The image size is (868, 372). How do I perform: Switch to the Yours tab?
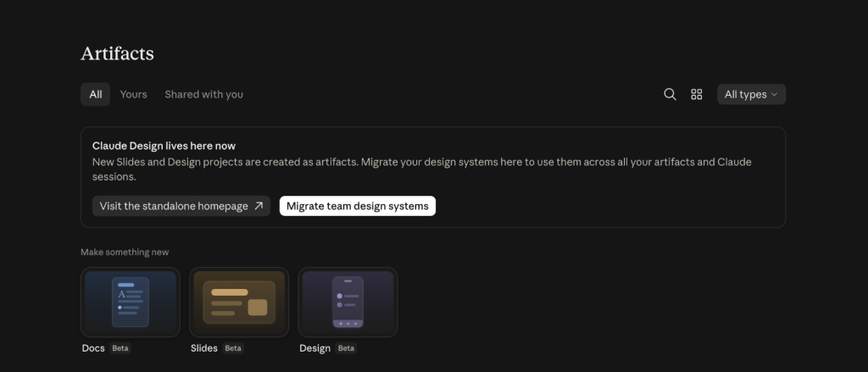(133, 95)
